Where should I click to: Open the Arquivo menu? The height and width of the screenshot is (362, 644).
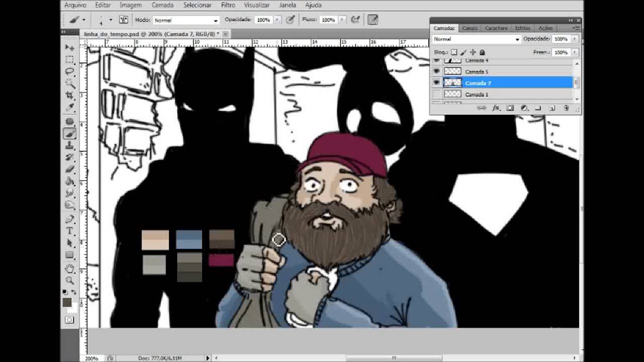pos(75,5)
